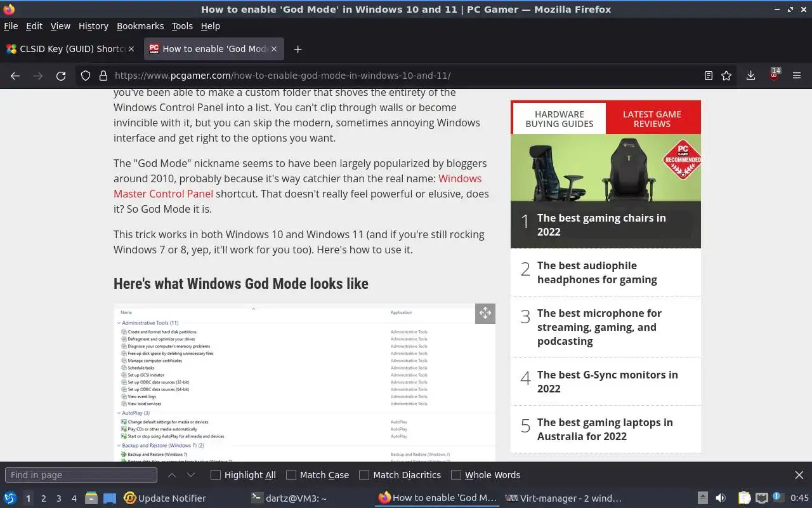Switch to the Virt-manager taskbar entry
The image size is (812, 508).
pos(563,498)
